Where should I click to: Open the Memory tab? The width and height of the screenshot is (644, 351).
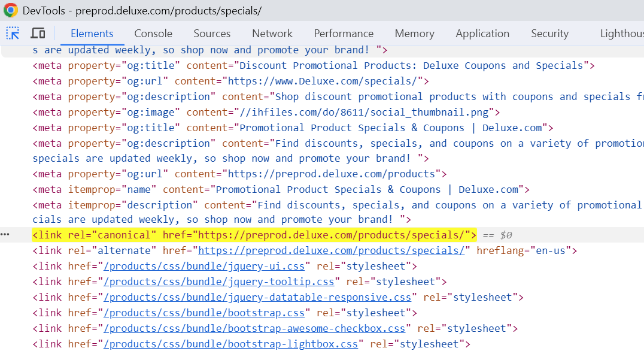click(x=414, y=34)
